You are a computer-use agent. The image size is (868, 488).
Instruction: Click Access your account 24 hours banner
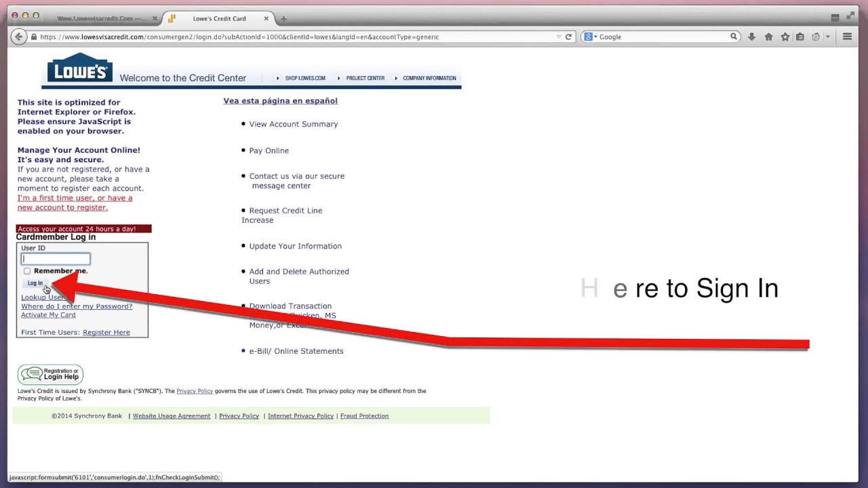83,229
